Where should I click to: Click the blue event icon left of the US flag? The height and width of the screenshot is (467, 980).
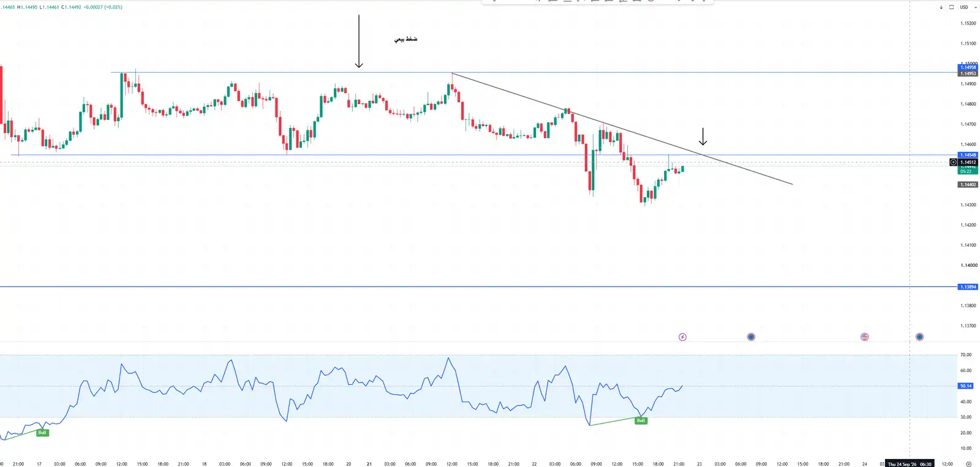coord(751,337)
